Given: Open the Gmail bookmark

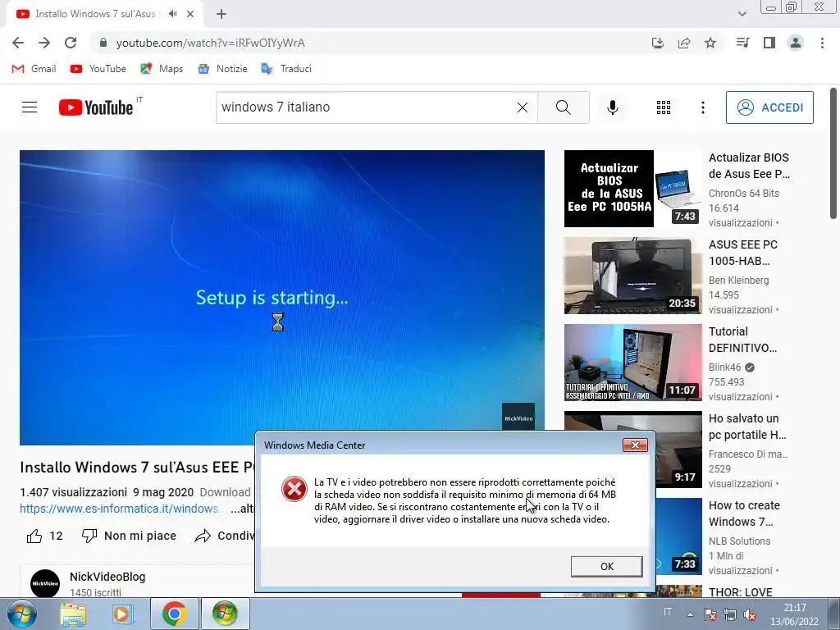Looking at the screenshot, I should coord(34,69).
